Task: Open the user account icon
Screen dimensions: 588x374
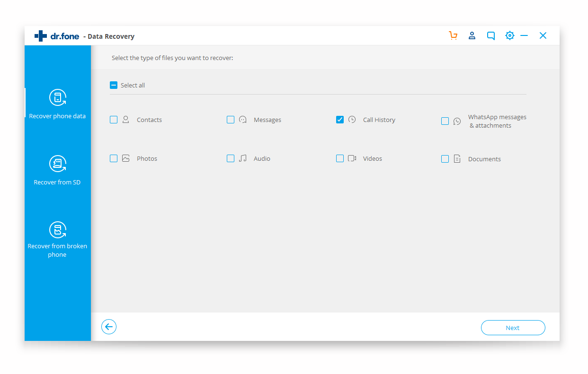Action: (x=472, y=35)
